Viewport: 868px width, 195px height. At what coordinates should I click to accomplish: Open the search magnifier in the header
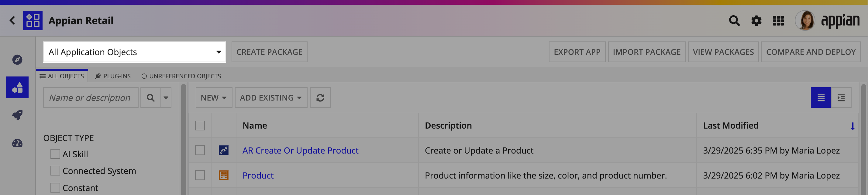pyautogui.click(x=734, y=21)
